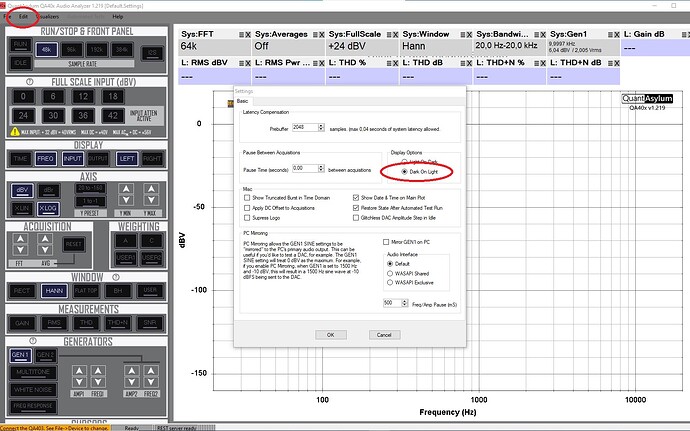The height and width of the screenshot is (431, 690).
Task: Open the Help menu
Action: coord(117,17)
